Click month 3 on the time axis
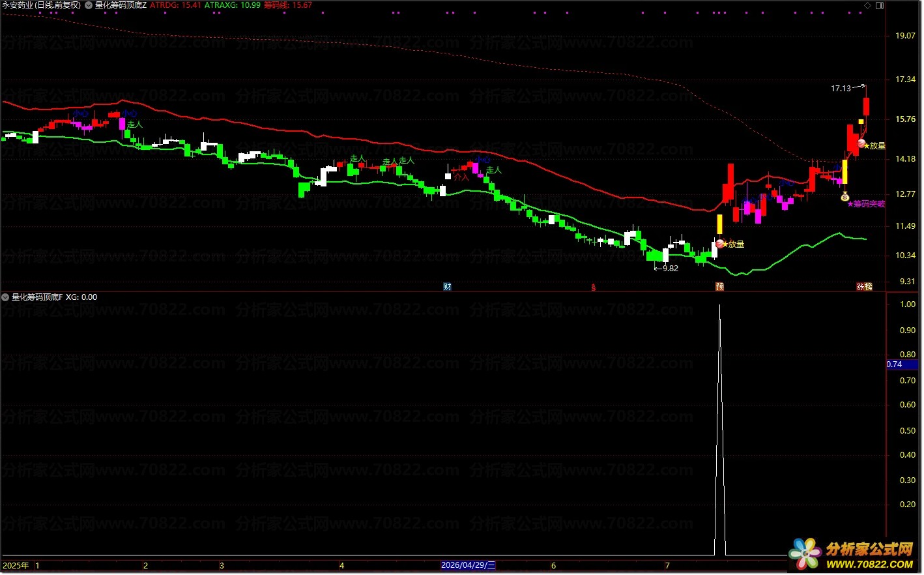The image size is (924, 575). point(222,565)
